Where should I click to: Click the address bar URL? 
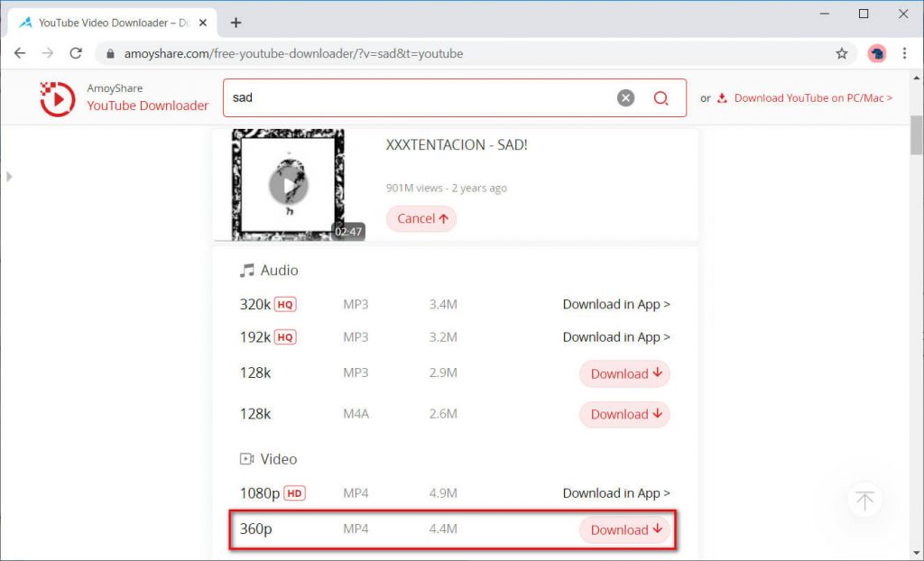point(293,53)
